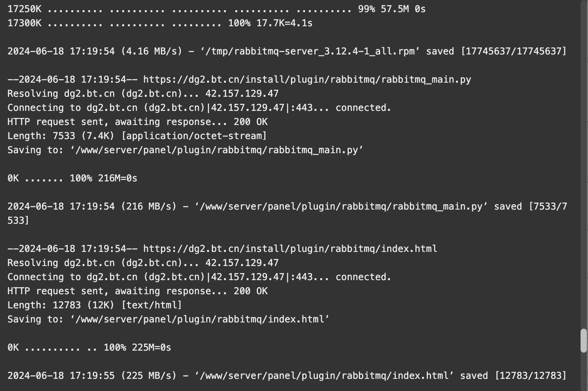Click the (4.16 MB/s) speed text
This screenshot has height=391, width=588.
[x=152, y=51]
